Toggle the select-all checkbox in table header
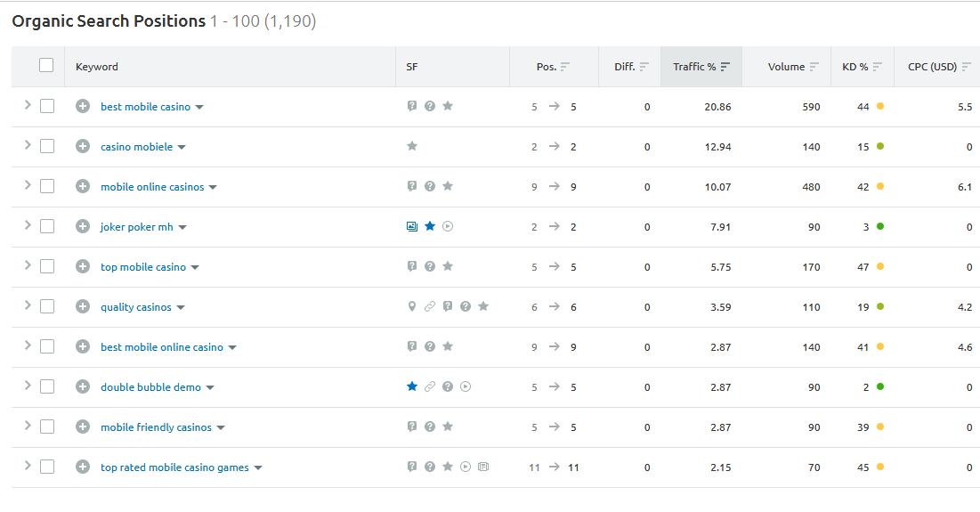Image resolution: width=980 pixels, height=512 pixels. click(x=46, y=65)
